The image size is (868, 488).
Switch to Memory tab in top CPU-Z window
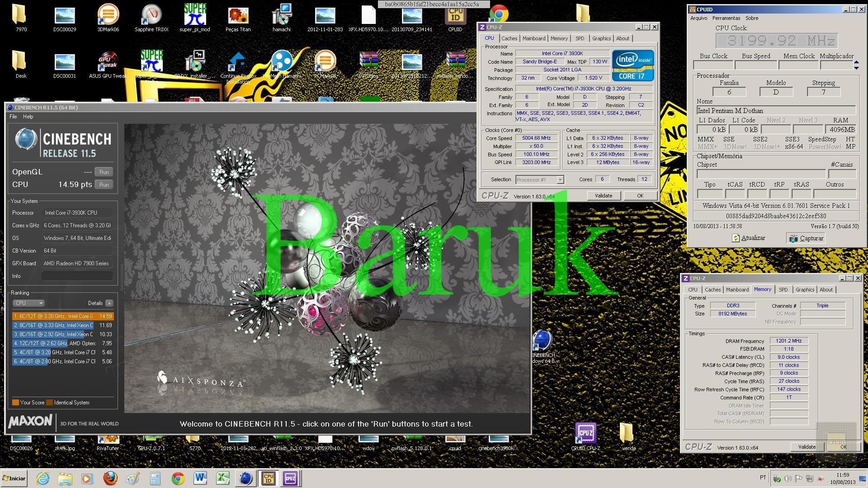[x=559, y=38]
